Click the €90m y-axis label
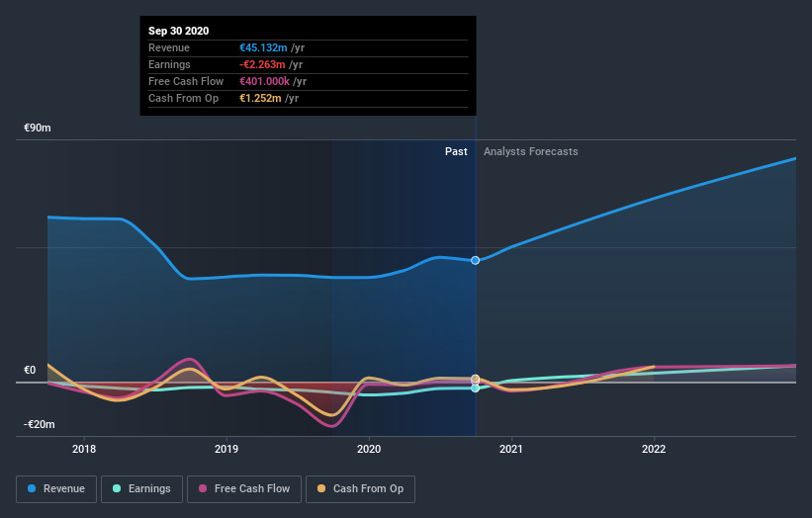Screen dimensions: 812x518 (38, 128)
